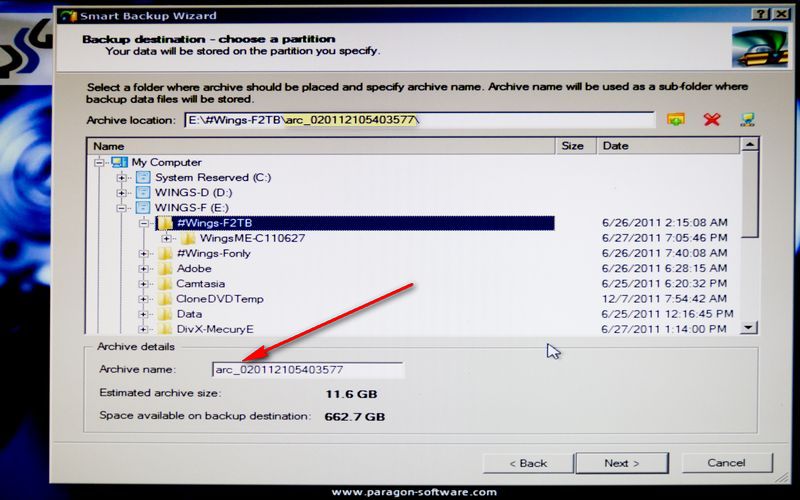
Task: Expand the WingsME-C110627 folder node
Action: tap(166, 238)
